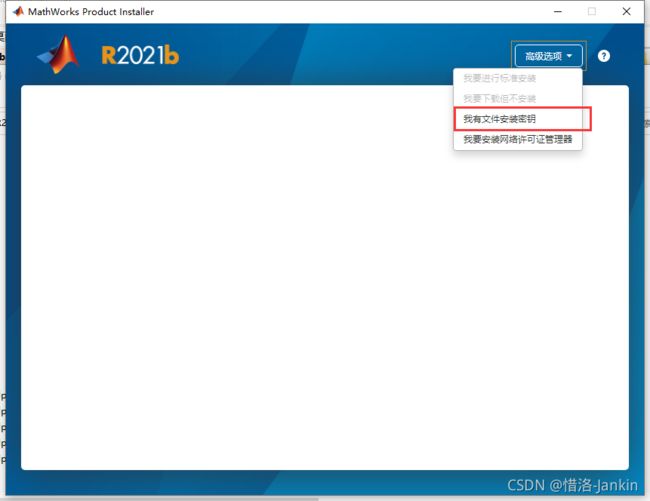Click the R2021b version text

(140, 55)
